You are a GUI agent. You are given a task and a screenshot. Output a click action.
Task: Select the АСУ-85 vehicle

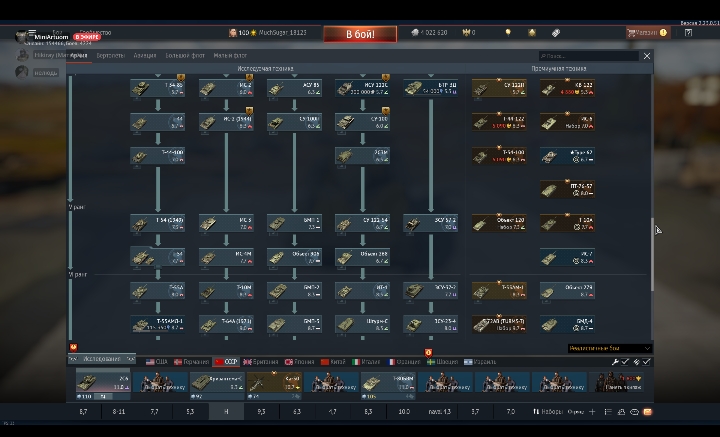point(294,88)
